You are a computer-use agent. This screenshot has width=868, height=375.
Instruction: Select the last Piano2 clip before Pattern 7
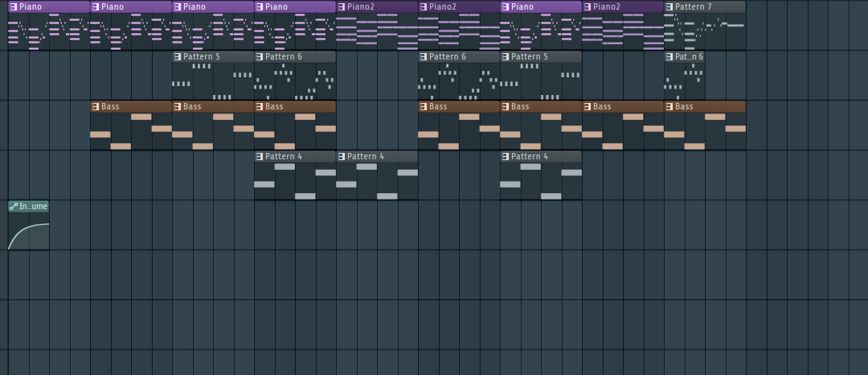[606, 7]
